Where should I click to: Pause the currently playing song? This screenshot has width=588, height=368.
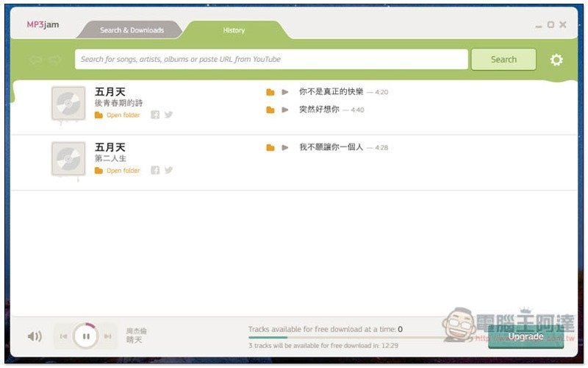[86, 336]
